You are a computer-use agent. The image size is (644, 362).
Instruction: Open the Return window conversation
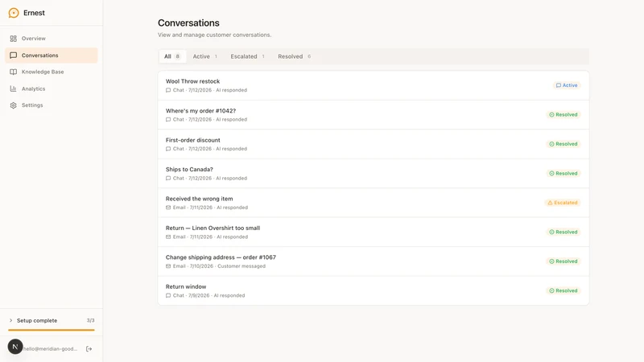(374, 290)
